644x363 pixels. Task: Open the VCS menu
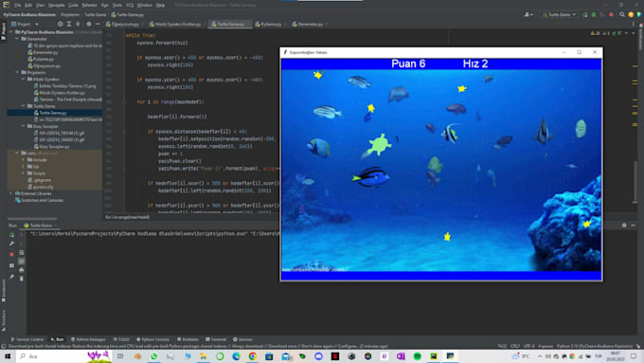130,5
